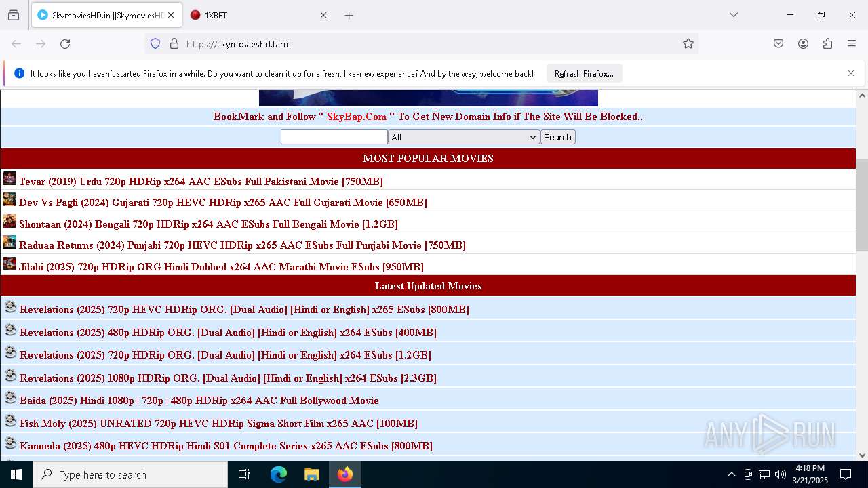Image resolution: width=868 pixels, height=488 pixels.
Task: Open Shontaan (2024) Bengali movie link
Action: [x=208, y=224]
